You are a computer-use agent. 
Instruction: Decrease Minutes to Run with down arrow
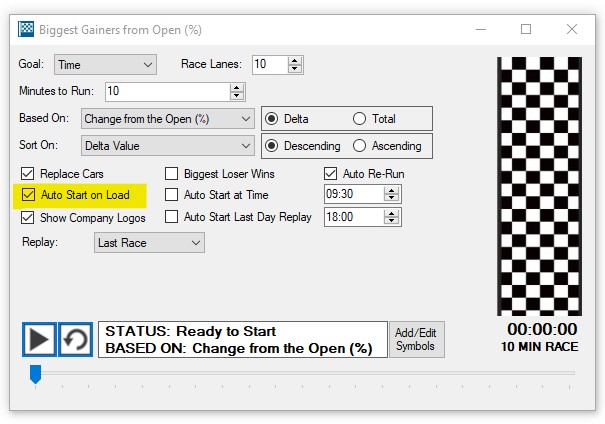(x=237, y=96)
